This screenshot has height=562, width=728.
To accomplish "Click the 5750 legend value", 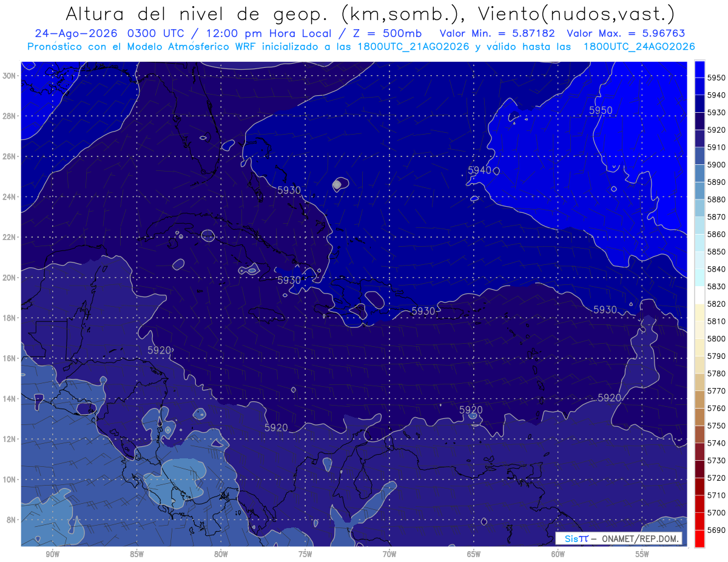I will [x=716, y=426].
